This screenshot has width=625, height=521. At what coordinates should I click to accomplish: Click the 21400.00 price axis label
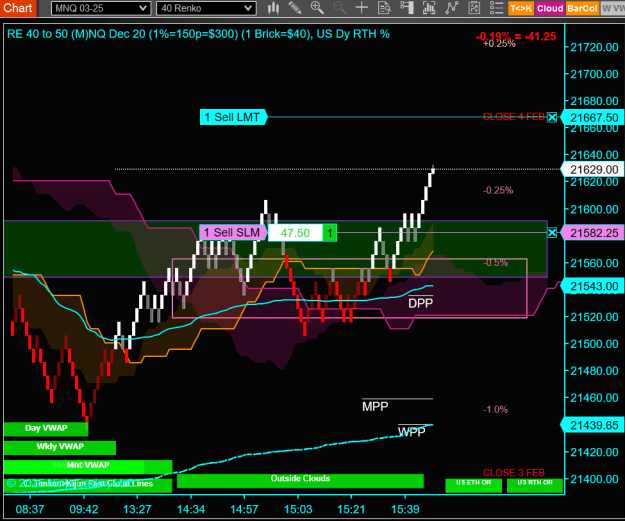coord(594,479)
